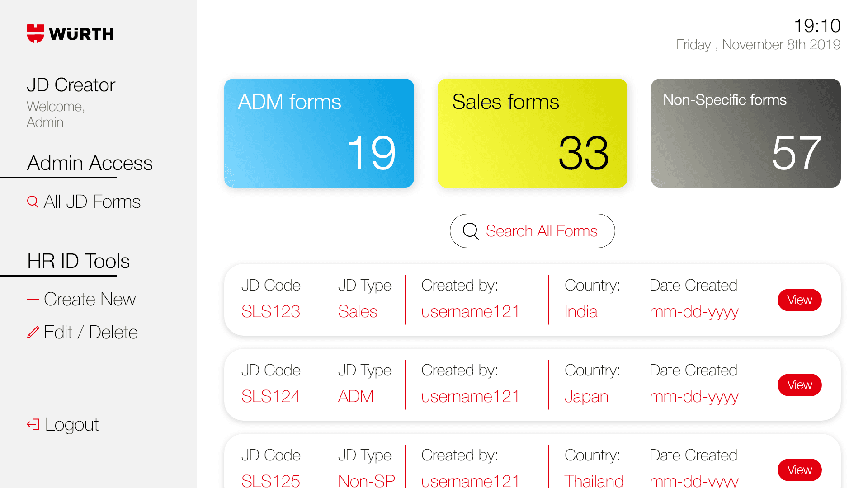
Task: Click the red search icon beside All JD Forms
Action: pyautogui.click(x=33, y=202)
